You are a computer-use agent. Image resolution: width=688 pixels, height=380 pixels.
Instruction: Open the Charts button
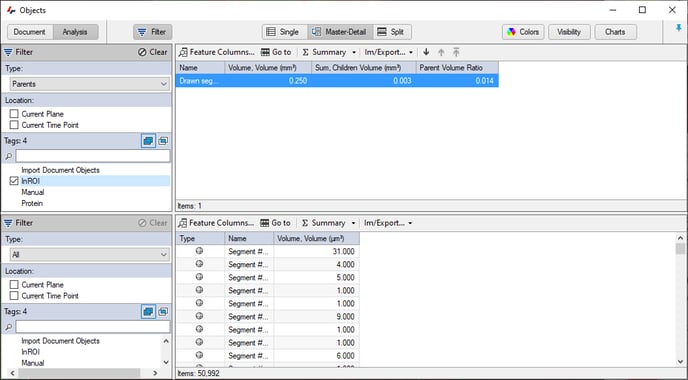tap(615, 32)
